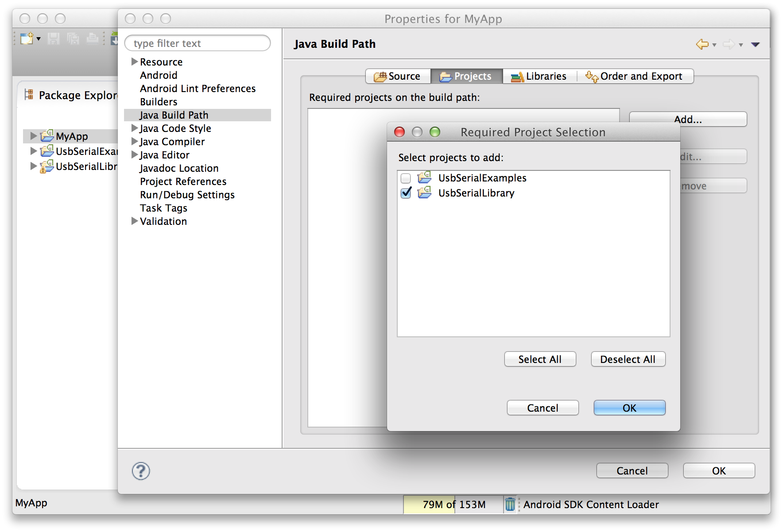Image resolution: width=783 pixels, height=532 pixels.
Task: Switch to the Projects tab
Action: point(466,76)
